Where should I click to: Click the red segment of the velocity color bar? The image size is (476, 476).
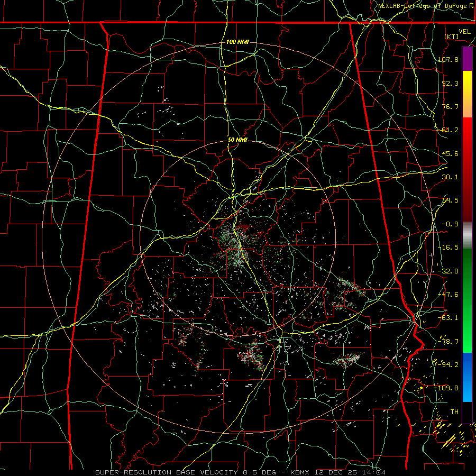coord(467,169)
